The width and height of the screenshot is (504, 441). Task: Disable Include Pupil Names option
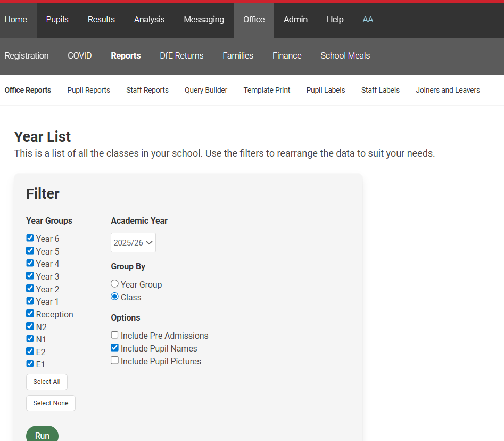pos(114,348)
